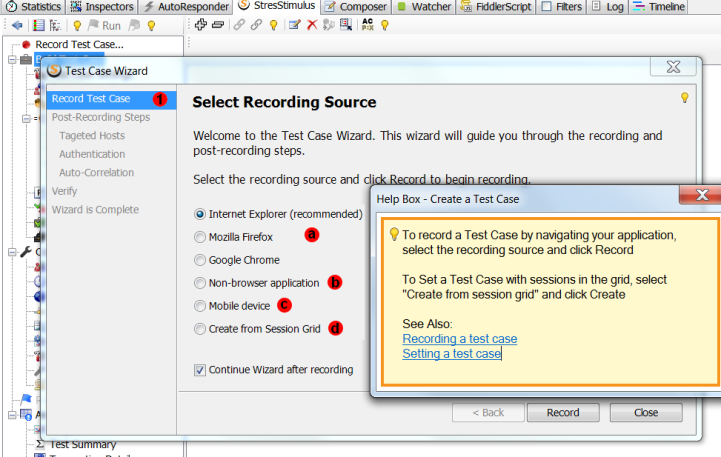Image resolution: width=721 pixels, height=457 pixels.
Task: Select Create from Session Grid radio button
Action: 200,329
